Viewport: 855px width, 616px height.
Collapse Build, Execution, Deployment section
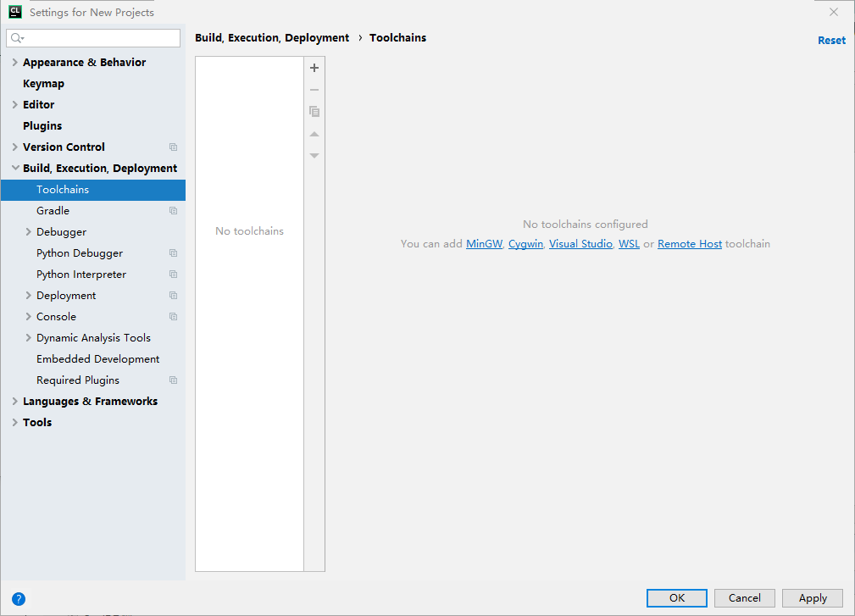(14, 168)
